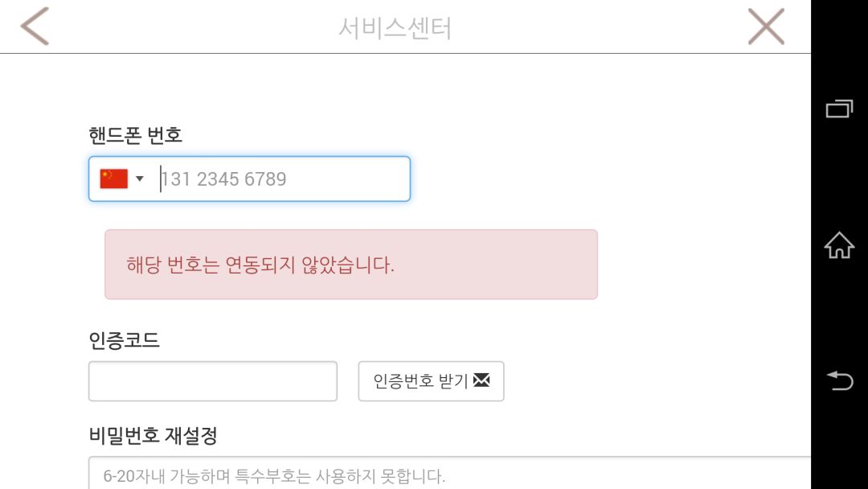
Task: Click the envelope icon on 인증번호 받기
Action: (x=481, y=380)
